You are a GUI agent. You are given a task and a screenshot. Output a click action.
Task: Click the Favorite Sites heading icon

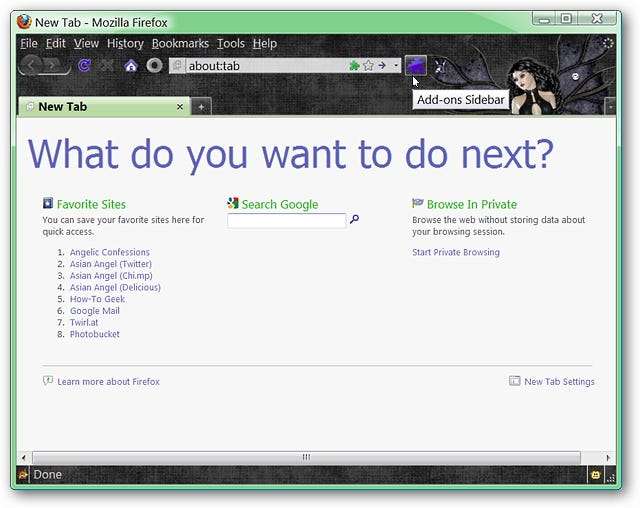coord(48,203)
